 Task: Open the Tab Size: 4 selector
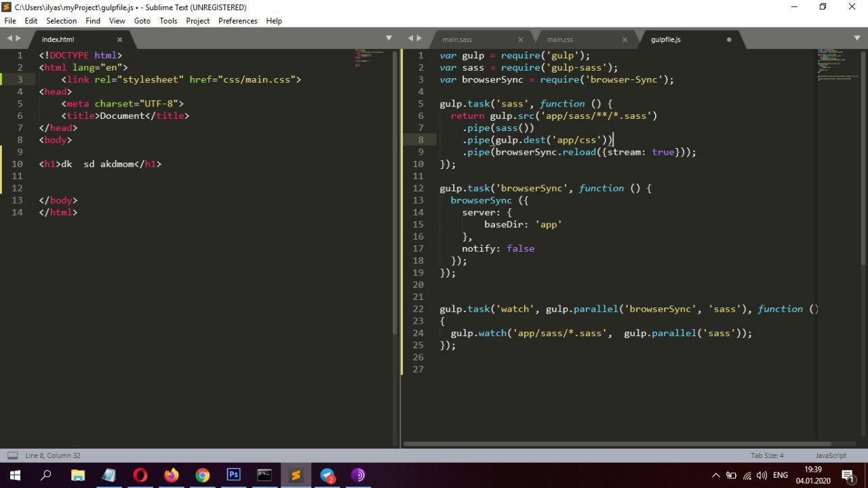tap(767, 455)
